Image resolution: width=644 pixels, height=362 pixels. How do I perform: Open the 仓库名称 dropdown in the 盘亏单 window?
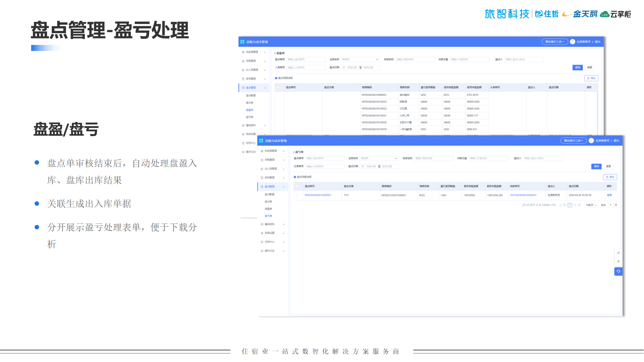[379, 158]
